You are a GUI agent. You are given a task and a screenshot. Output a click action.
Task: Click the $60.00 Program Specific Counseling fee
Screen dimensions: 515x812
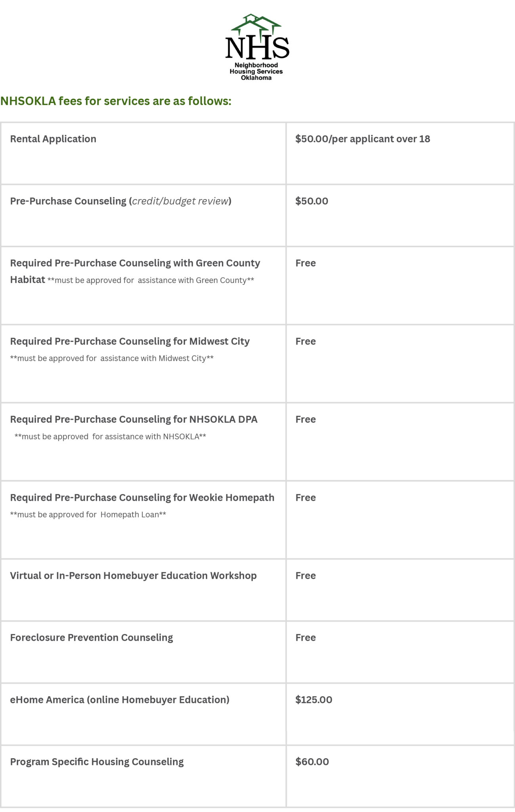[312, 762]
